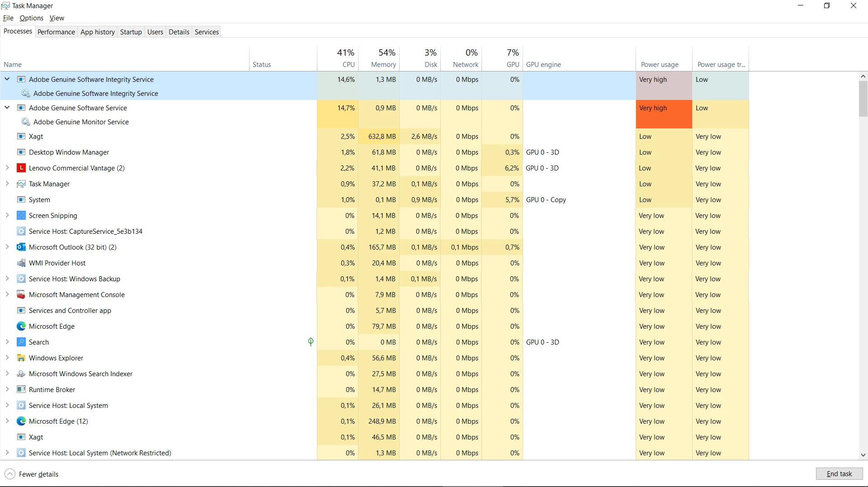
Task: Click the green leaf suspended status icon in Search row
Action: pyautogui.click(x=311, y=342)
